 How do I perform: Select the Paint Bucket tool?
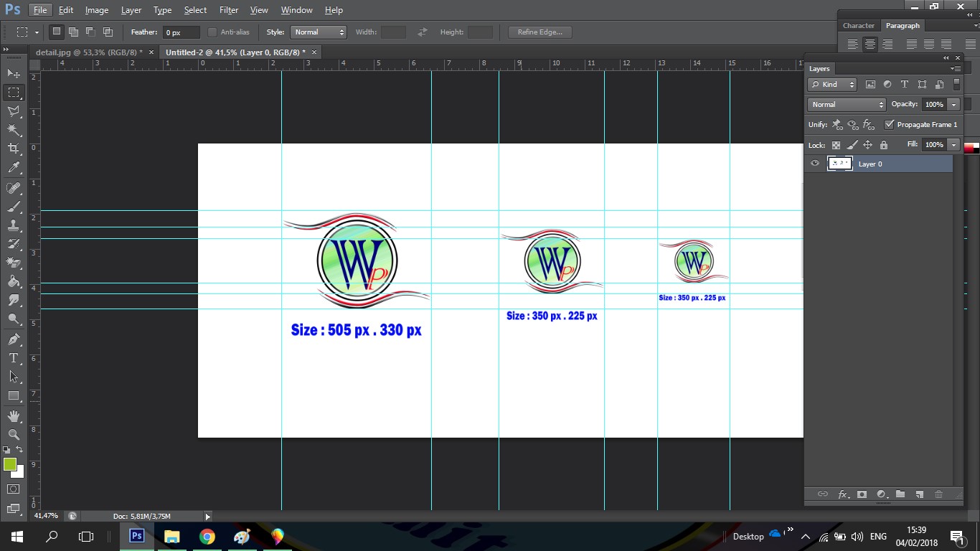tap(14, 281)
